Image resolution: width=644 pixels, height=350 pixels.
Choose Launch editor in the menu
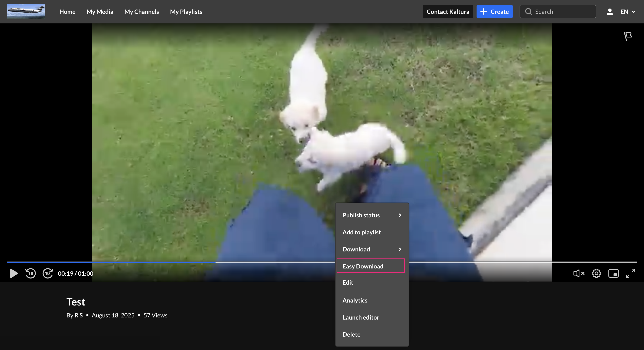click(x=360, y=317)
